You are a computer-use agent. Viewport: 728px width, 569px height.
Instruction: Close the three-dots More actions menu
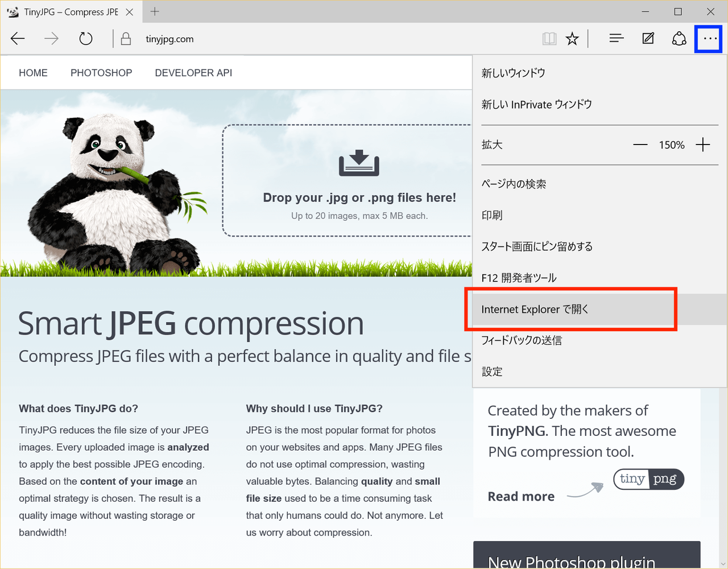[x=709, y=39]
